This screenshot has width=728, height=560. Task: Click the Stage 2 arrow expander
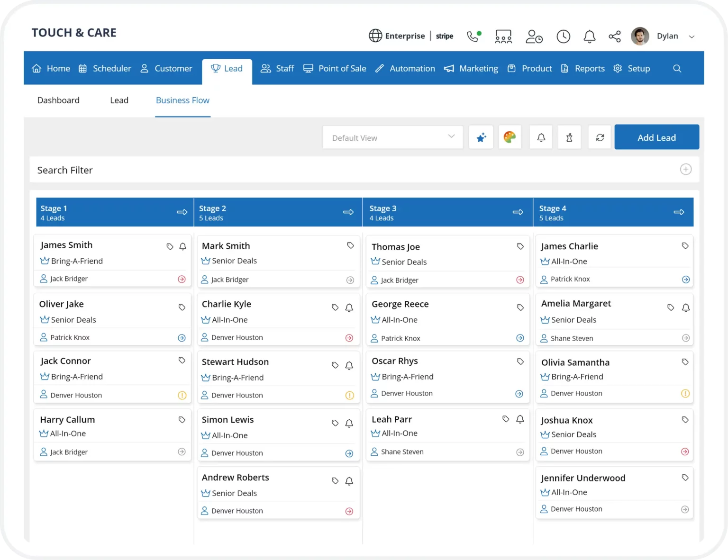coord(348,212)
